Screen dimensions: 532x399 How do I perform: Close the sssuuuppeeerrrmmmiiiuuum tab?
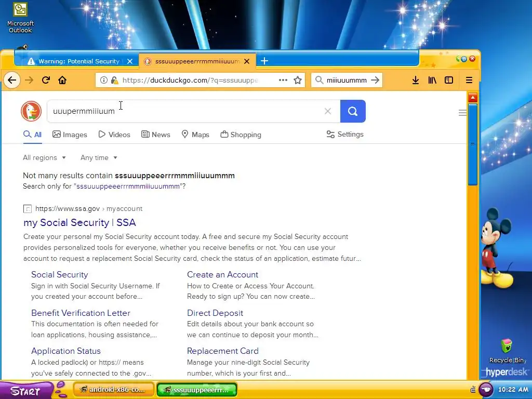[x=247, y=61]
